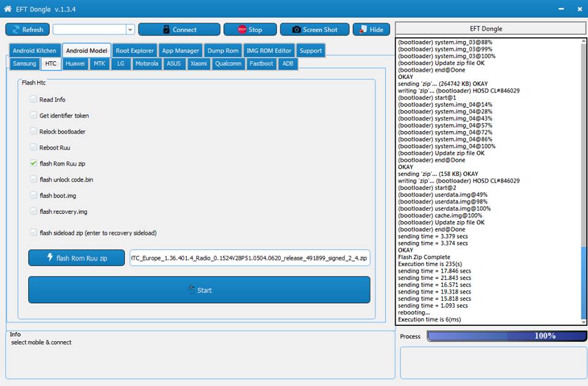588x386 pixels.
Task: Click the Hide button
Action: [371, 29]
